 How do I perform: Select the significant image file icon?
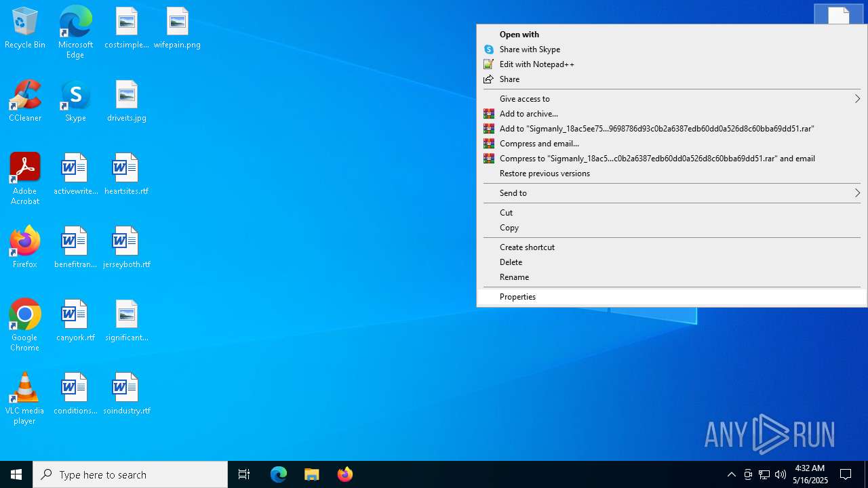click(126, 321)
